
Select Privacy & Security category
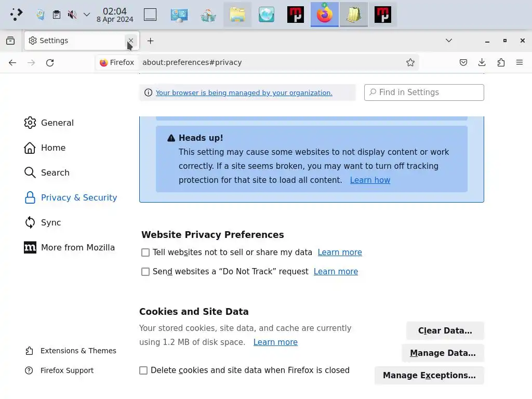[71, 197]
